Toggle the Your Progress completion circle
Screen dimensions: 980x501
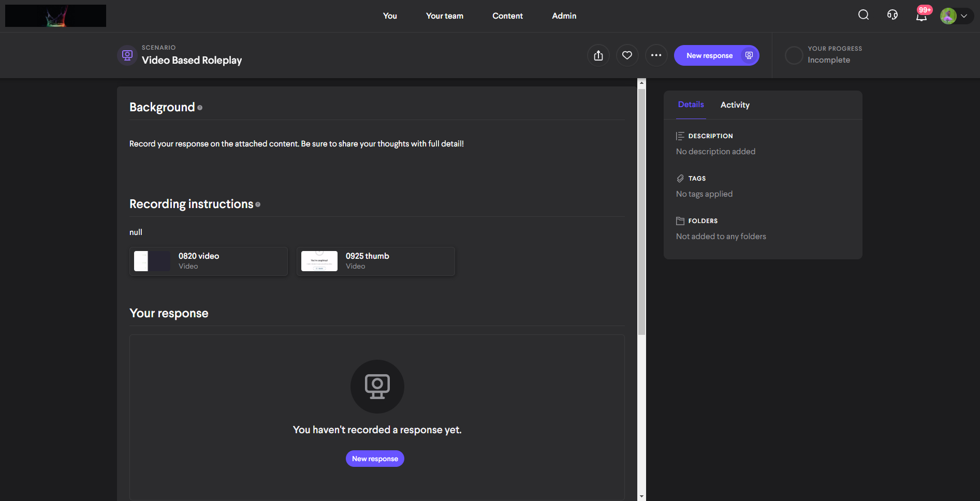(794, 55)
